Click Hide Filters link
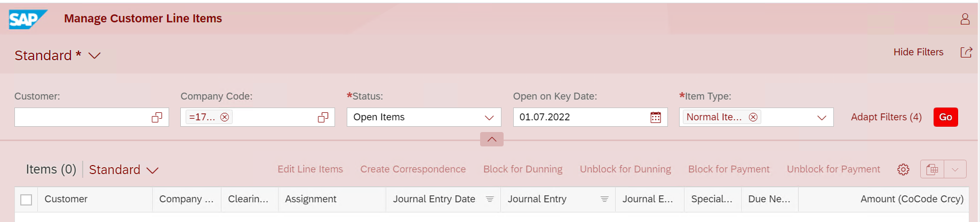Image resolution: width=980 pixels, height=222 pixels. (x=918, y=52)
